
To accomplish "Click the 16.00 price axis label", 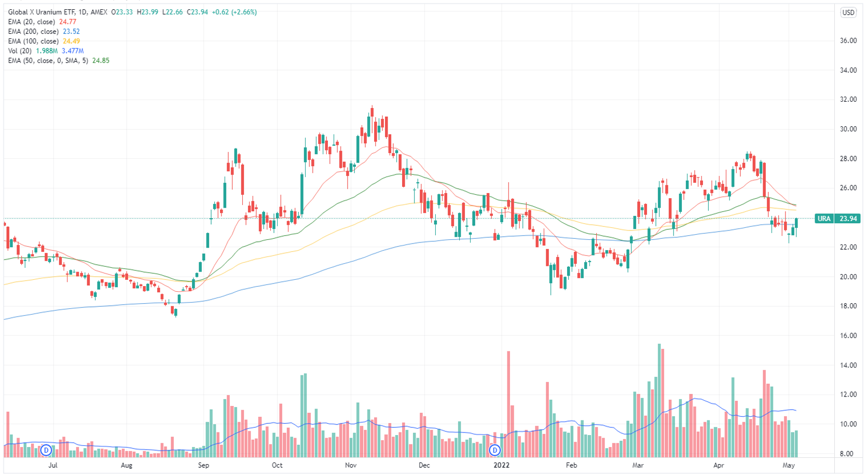I will click(848, 336).
